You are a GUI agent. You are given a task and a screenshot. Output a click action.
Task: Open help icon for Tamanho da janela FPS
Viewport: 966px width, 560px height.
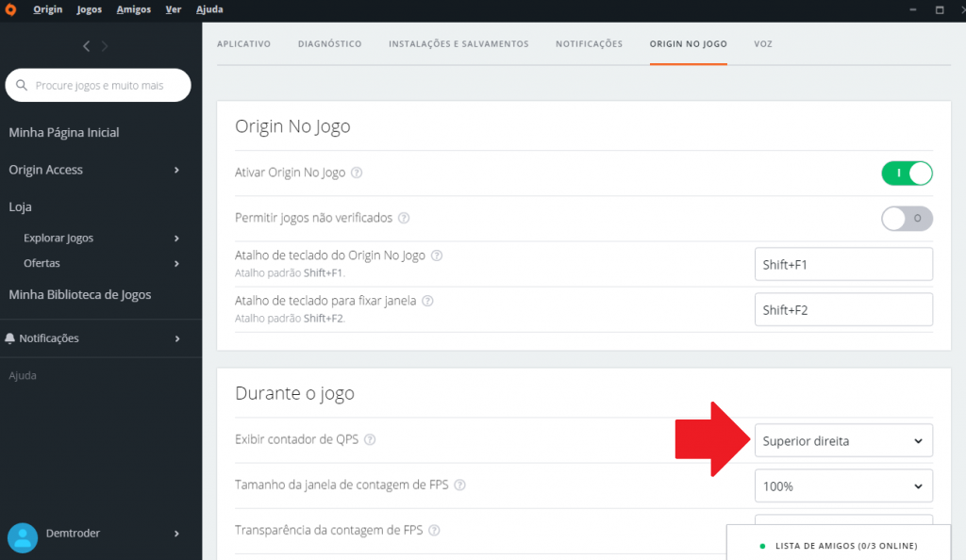[459, 485]
